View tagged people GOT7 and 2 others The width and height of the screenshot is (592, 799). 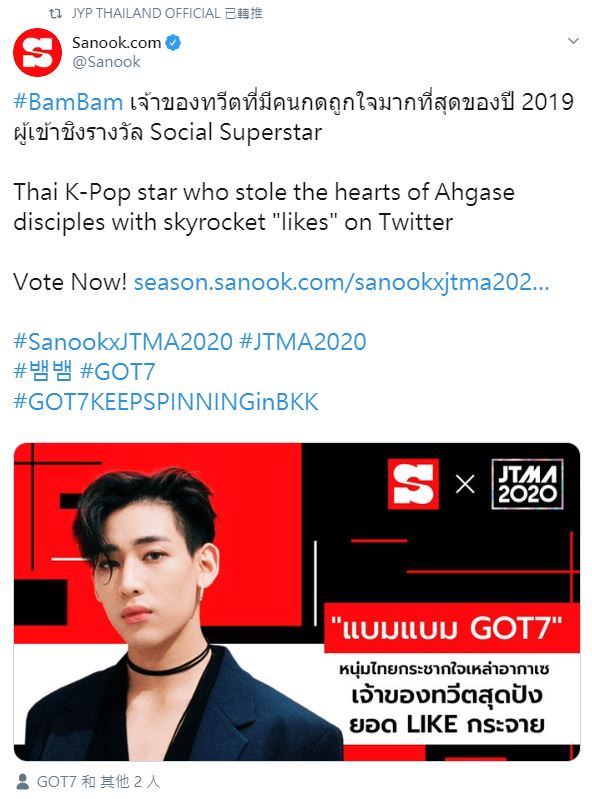(98, 781)
